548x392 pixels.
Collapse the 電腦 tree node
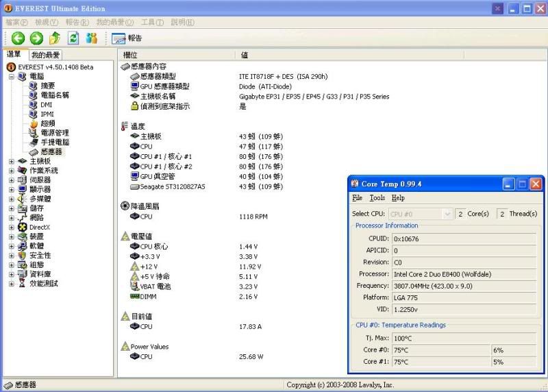pos(12,76)
